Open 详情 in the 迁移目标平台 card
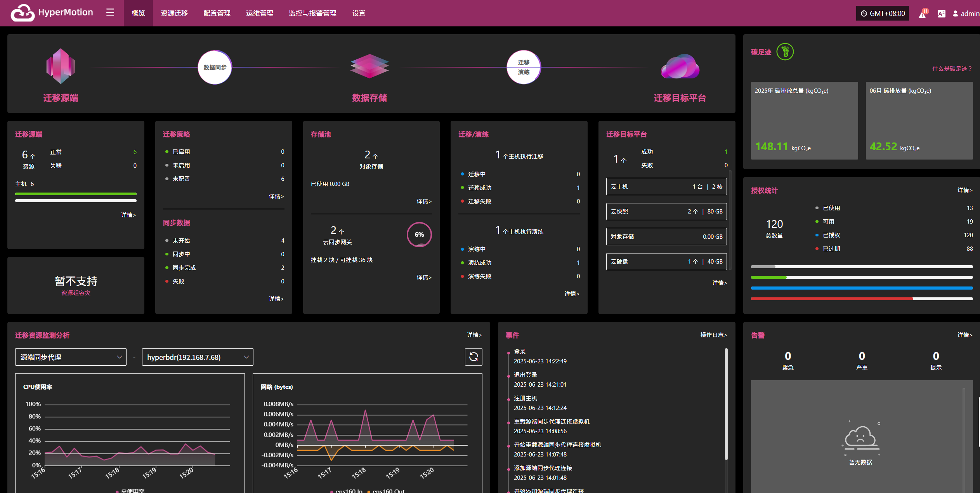This screenshot has height=493, width=980. (720, 283)
